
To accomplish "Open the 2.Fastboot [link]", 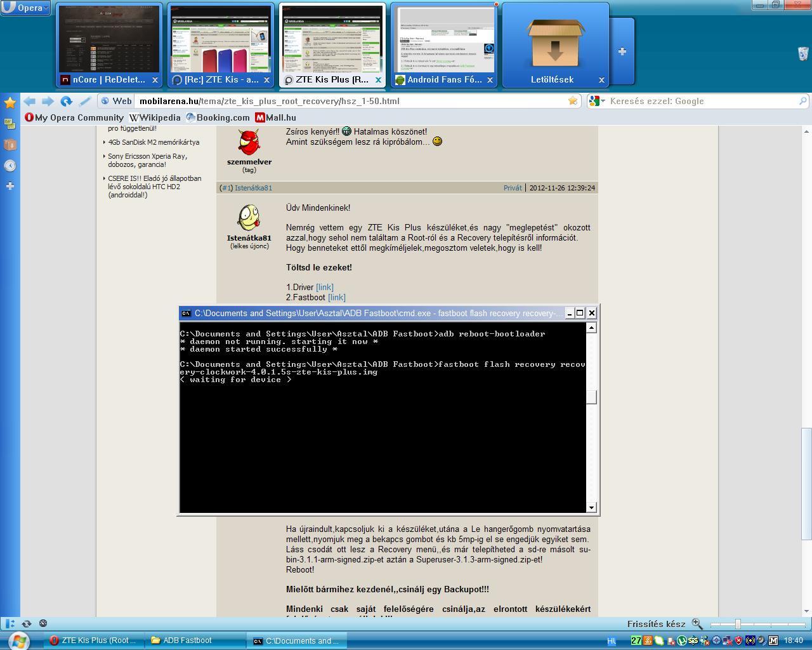I will pos(337,298).
